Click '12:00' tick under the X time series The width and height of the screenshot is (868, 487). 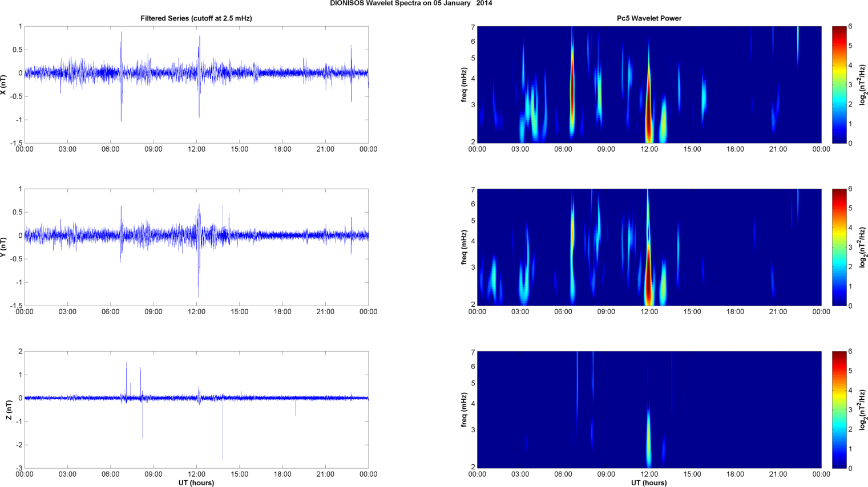[196, 149]
